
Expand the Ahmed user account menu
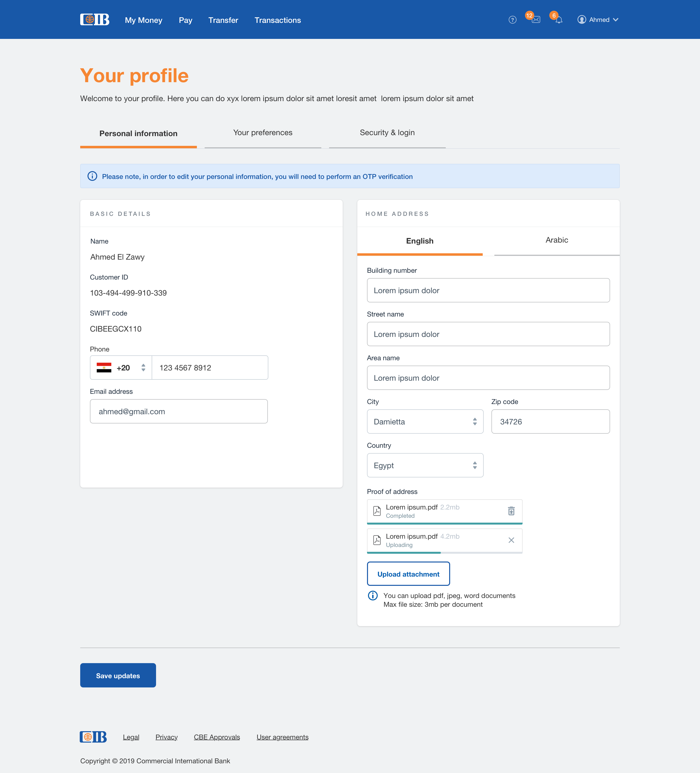click(x=598, y=20)
